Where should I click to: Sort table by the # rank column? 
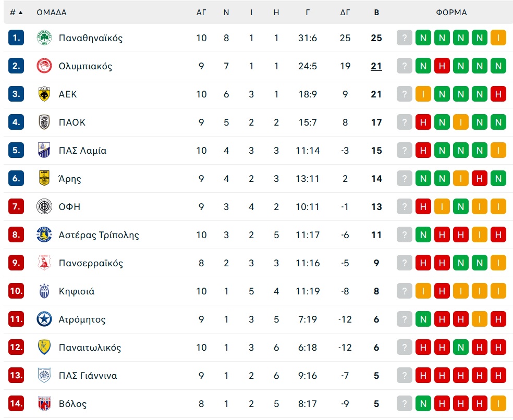click(x=16, y=13)
